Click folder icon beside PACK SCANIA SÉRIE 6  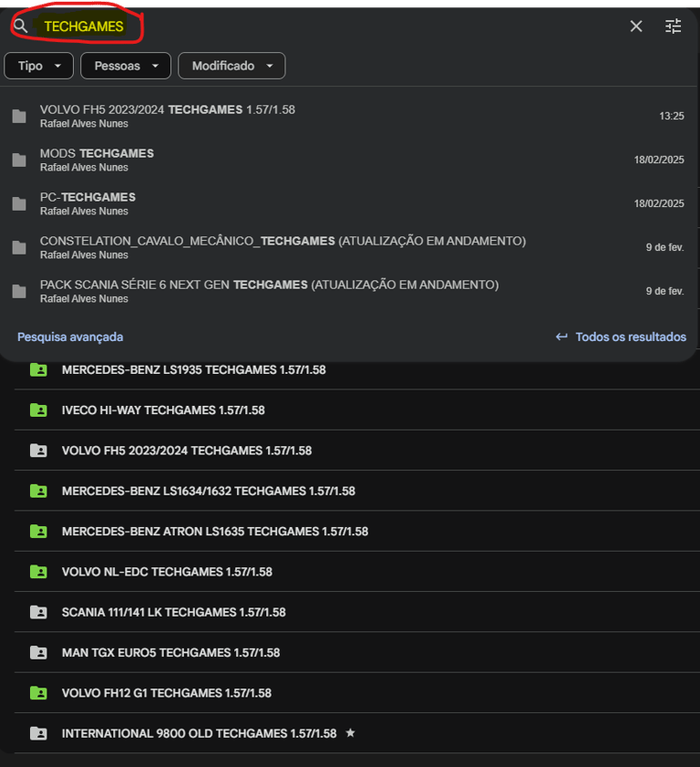point(19,291)
